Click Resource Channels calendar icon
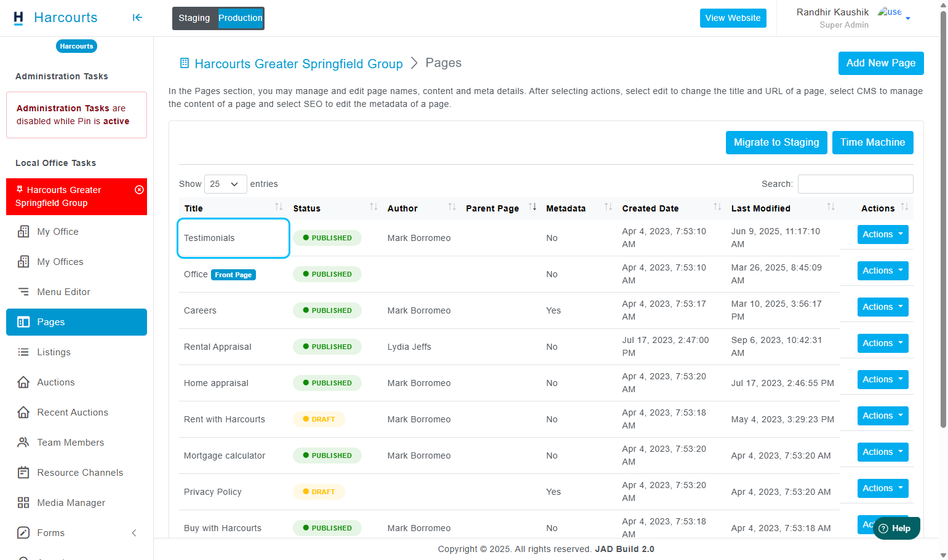 [23, 473]
